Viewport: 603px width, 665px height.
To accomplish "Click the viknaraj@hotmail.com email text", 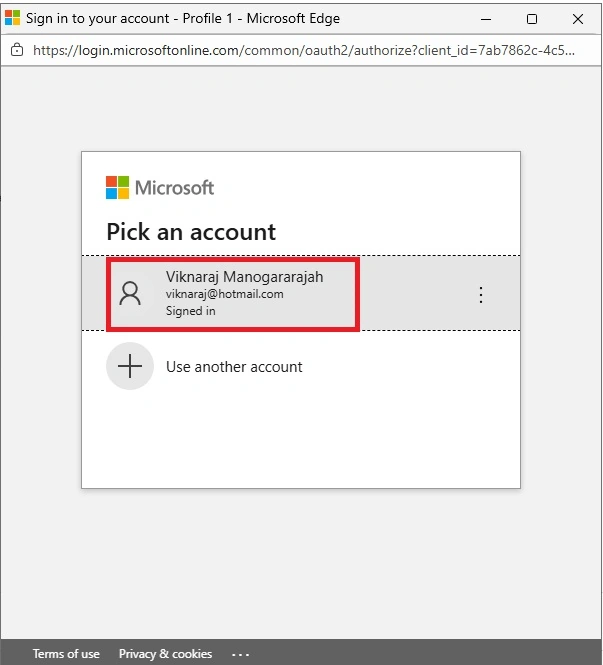I will [x=224, y=294].
